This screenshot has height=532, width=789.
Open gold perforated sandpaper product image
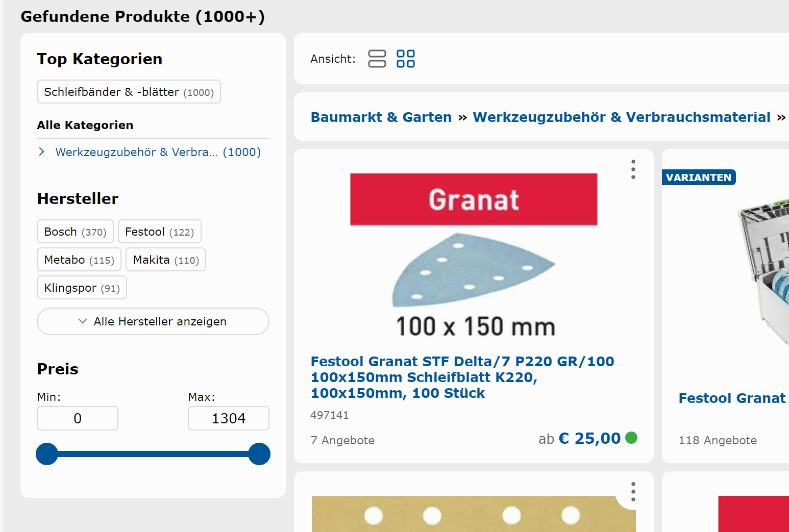tap(474, 514)
